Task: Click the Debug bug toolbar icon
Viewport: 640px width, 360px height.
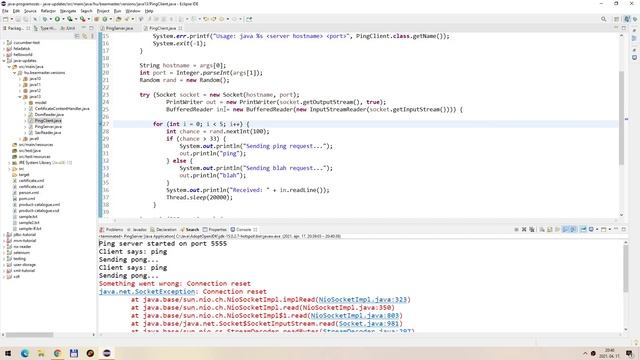Action: (x=44, y=19)
